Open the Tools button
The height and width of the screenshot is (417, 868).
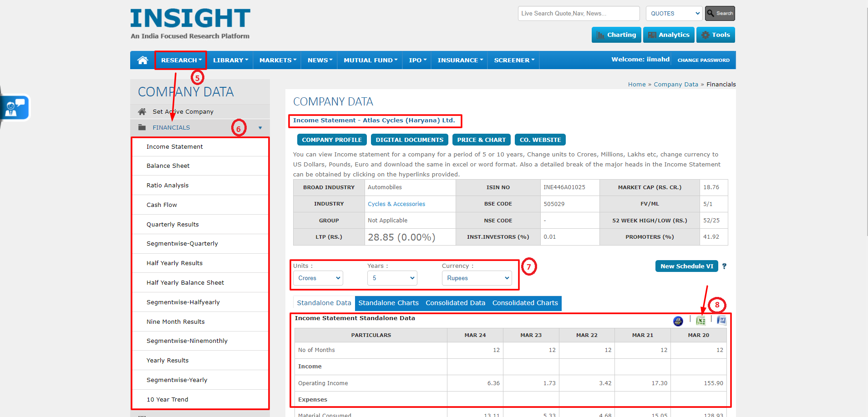(716, 35)
